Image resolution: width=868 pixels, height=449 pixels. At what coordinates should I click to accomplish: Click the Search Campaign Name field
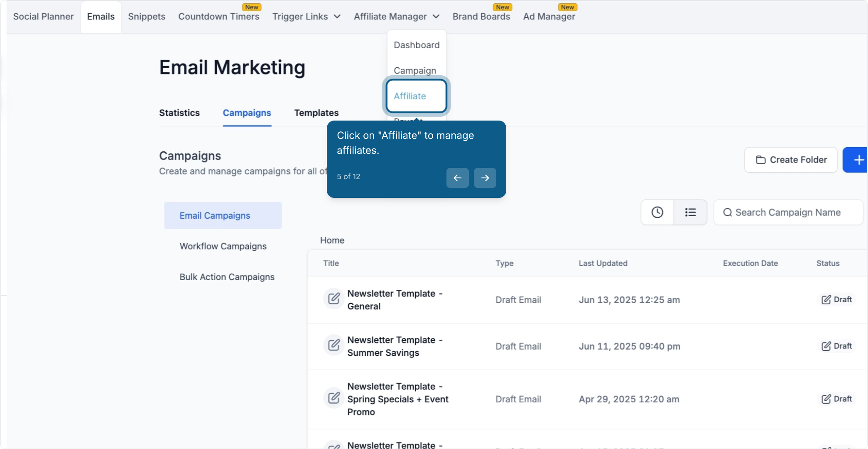[x=788, y=212]
